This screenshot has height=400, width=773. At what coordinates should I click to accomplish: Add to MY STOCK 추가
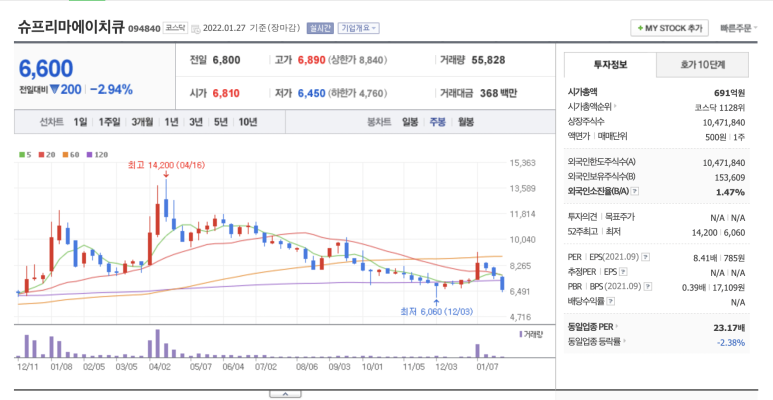(669, 28)
